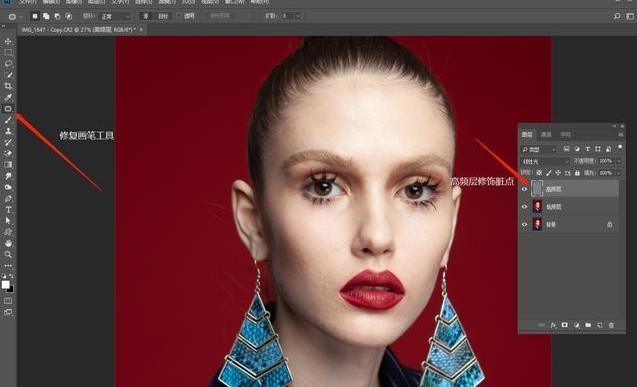Open the layer filter type dropdown

pos(539,149)
